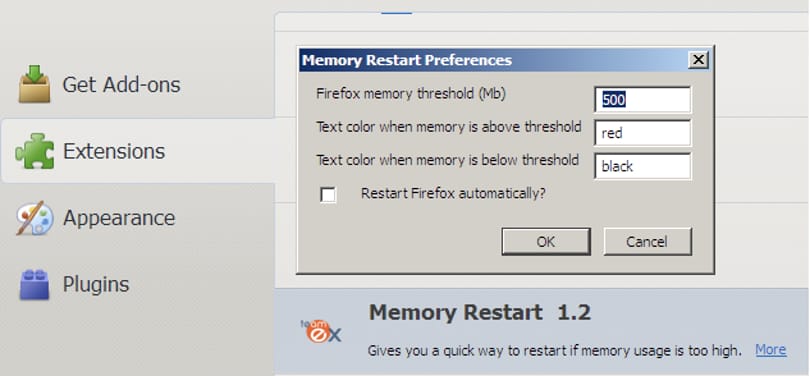
Task: Click the Get Add-ons download box icon
Action: point(34,84)
